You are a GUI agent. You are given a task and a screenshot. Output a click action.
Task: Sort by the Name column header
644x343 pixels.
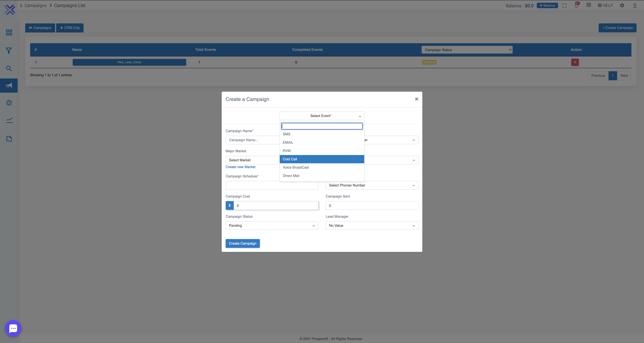77,50
